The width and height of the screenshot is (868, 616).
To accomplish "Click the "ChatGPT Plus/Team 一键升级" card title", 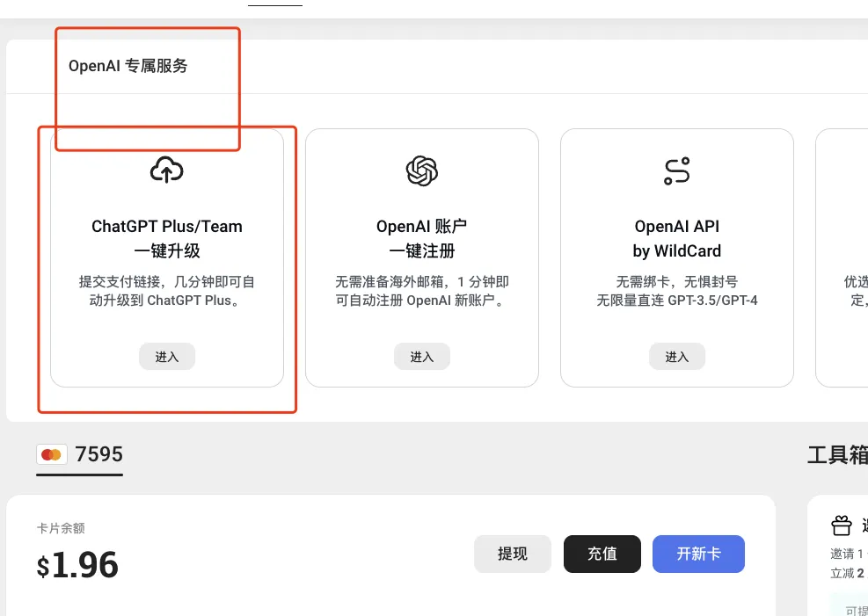I will coord(167,238).
